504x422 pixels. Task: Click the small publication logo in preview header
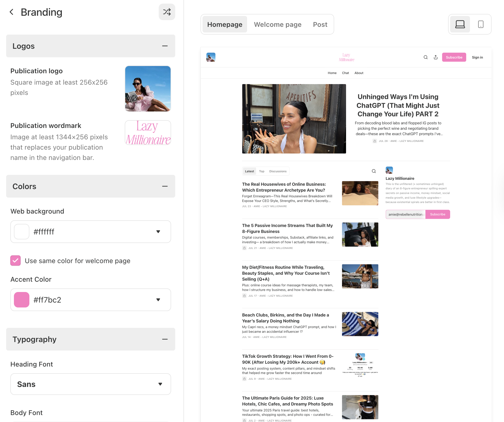(211, 57)
